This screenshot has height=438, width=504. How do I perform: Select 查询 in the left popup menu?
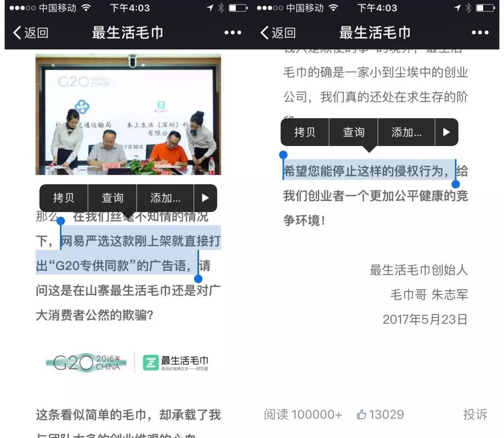[112, 198]
